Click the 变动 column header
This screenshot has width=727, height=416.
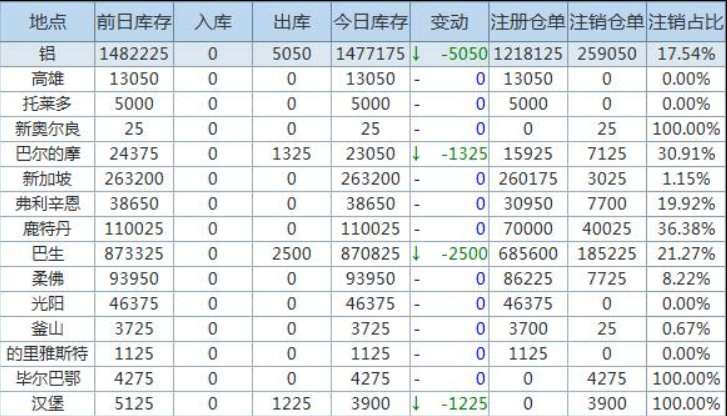point(449,21)
